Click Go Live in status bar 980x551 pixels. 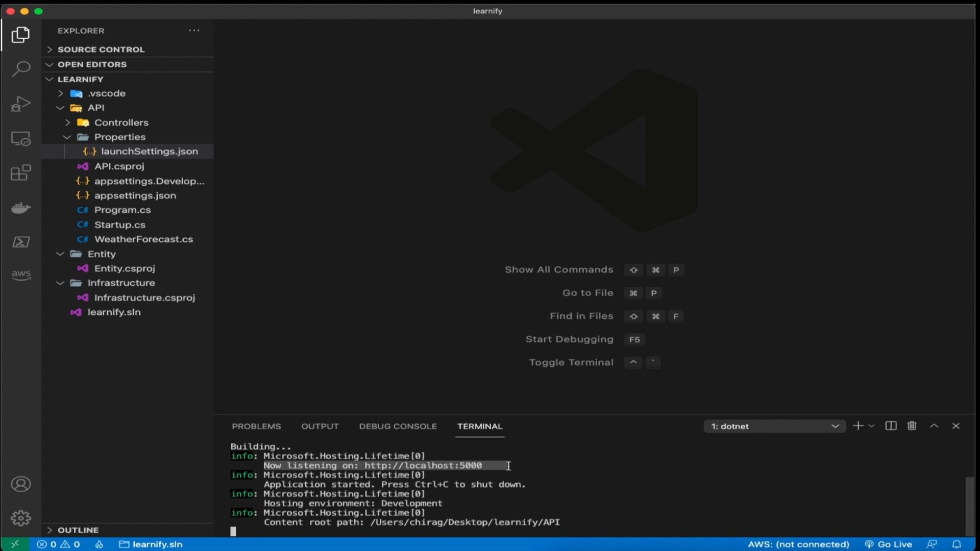(x=888, y=544)
